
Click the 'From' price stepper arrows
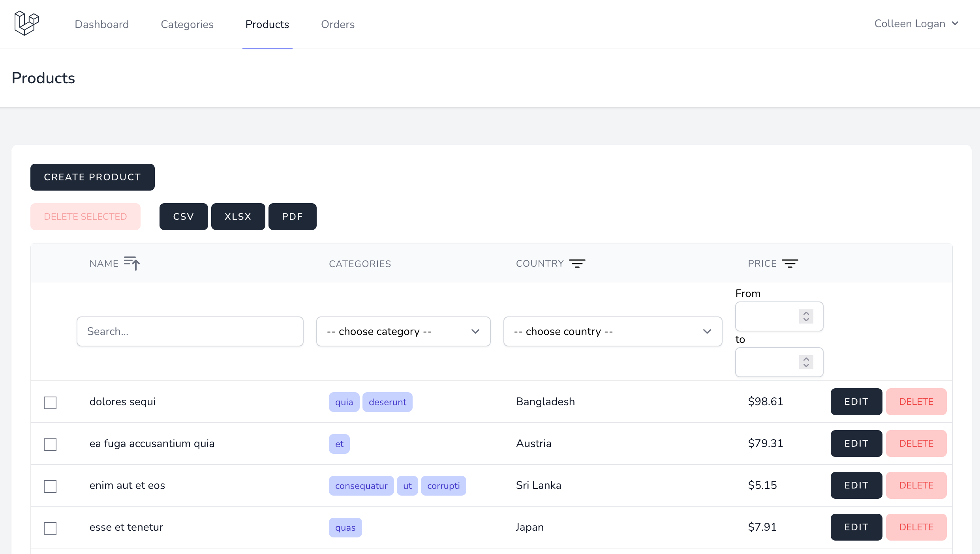[x=806, y=316]
